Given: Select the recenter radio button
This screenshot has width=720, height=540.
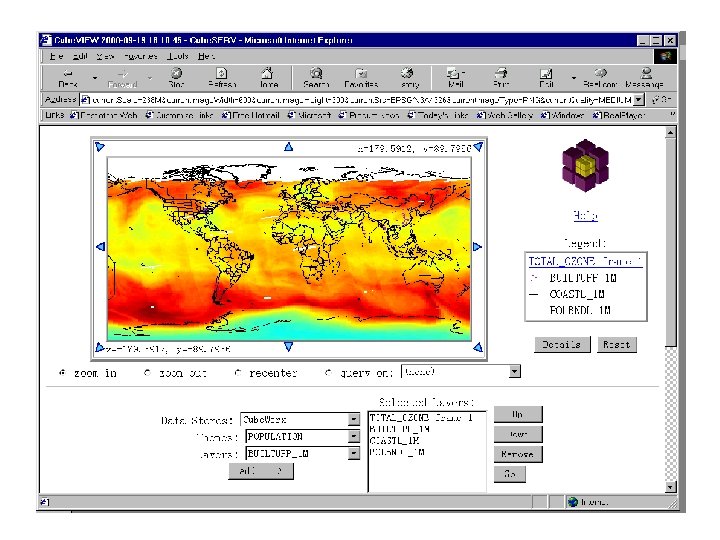Looking at the screenshot, I should (x=238, y=372).
